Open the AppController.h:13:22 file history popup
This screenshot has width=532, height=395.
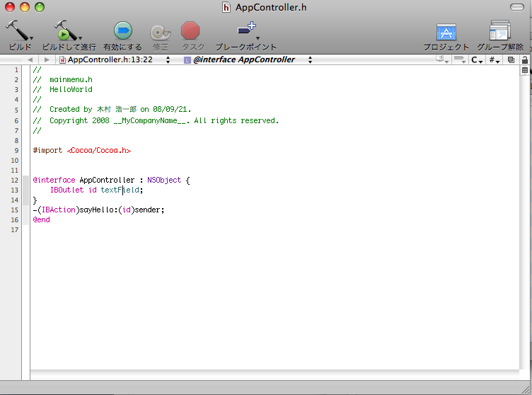pos(115,59)
